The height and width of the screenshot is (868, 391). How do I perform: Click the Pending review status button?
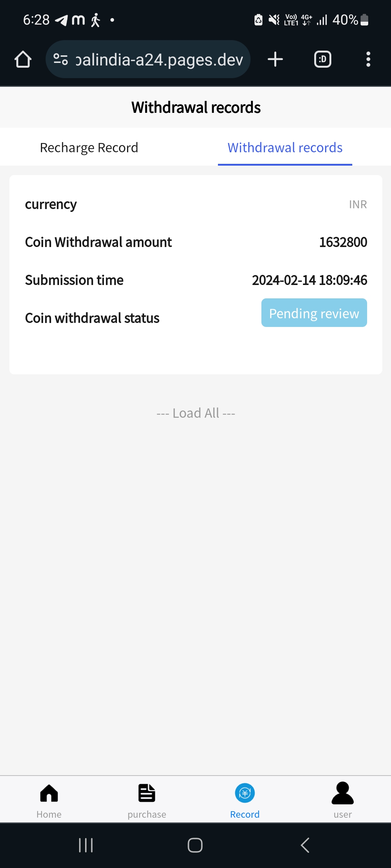click(x=314, y=313)
